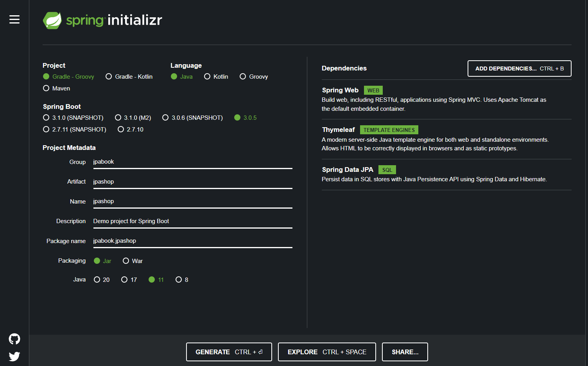Select Spring Boot 2.7.10
The height and width of the screenshot is (366, 588).
[131, 130]
